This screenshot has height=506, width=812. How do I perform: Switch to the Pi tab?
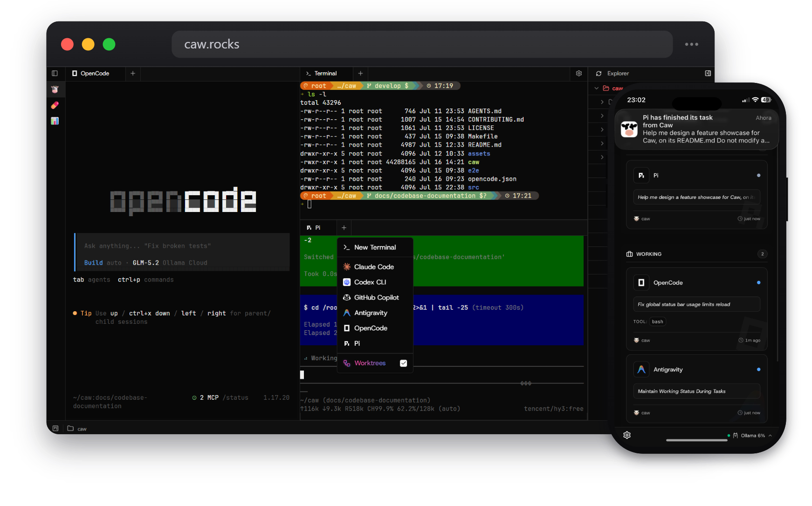pos(318,228)
